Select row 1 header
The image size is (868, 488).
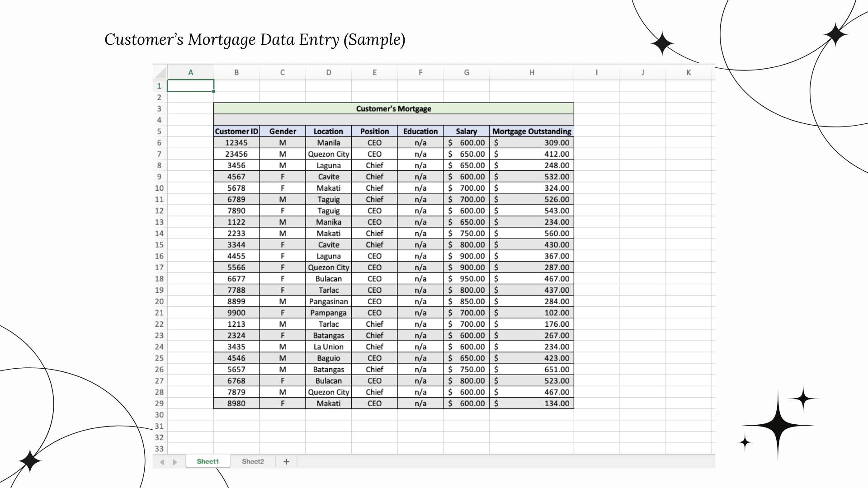click(159, 86)
